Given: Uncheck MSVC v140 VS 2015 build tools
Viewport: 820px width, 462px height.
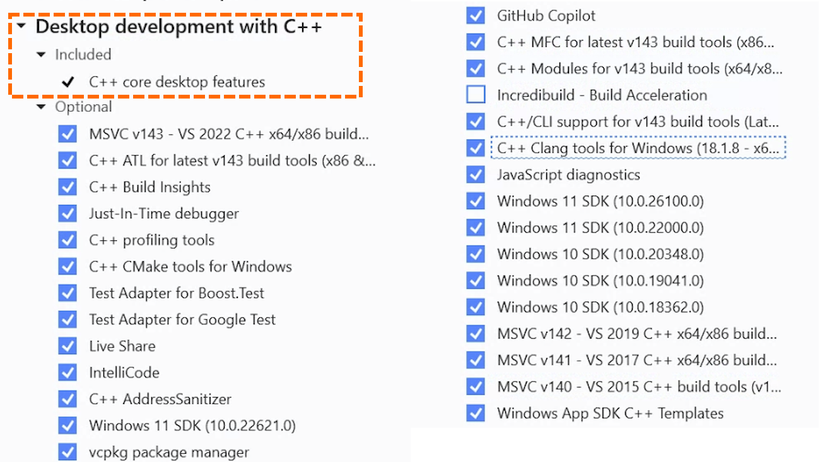Looking at the screenshot, I should pos(475,387).
